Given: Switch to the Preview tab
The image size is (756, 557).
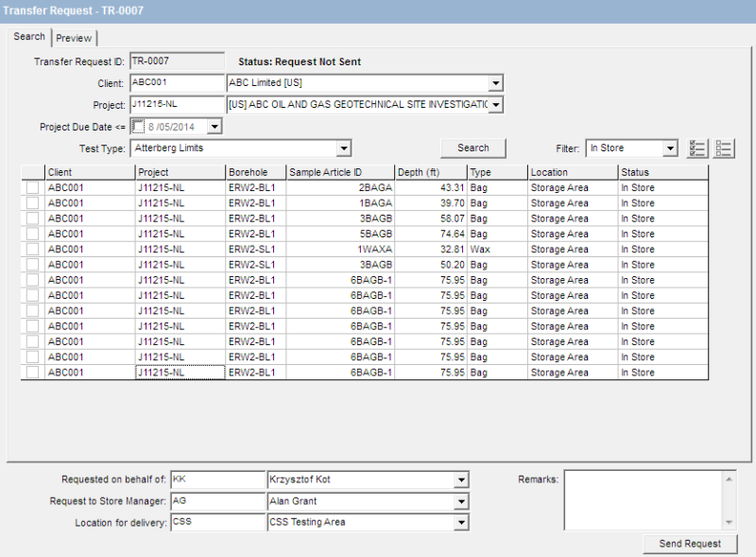Looking at the screenshot, I should click(x=74, y=38).
